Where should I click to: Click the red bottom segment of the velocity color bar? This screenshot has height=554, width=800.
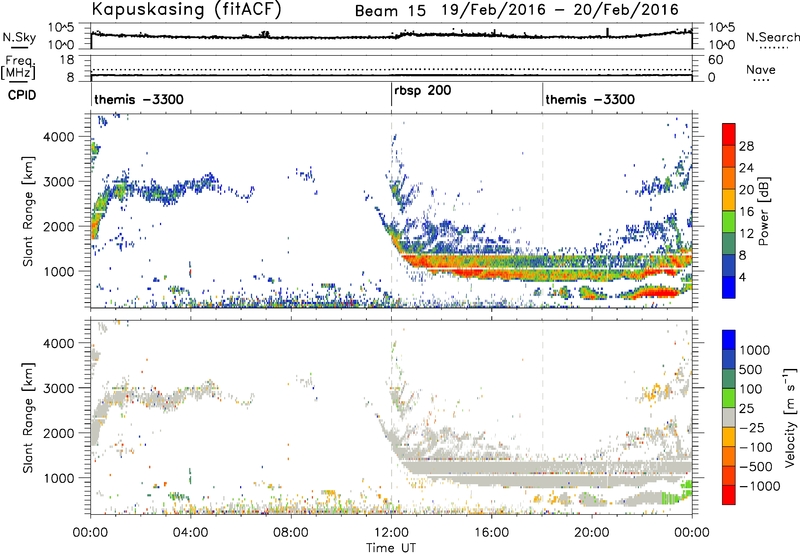(x=729, y=494)
